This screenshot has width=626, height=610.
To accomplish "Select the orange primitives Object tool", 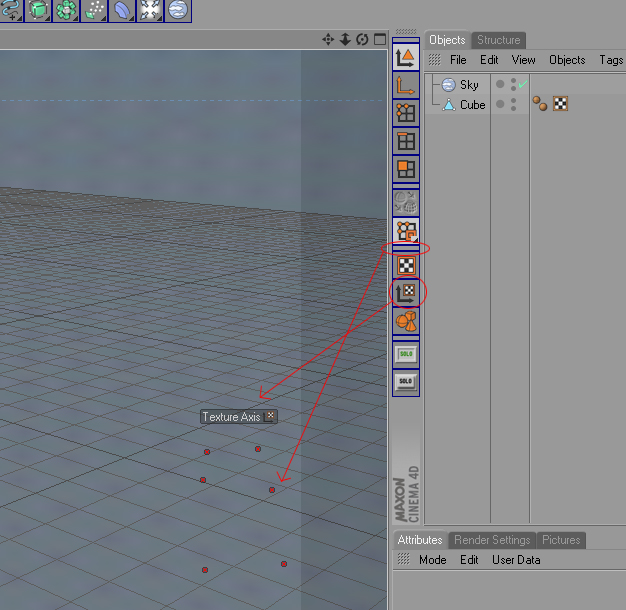I will coord(406,321).
